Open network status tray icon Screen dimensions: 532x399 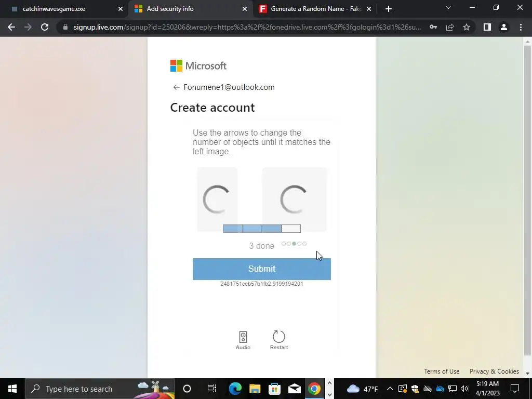click(x=453, y=389)
